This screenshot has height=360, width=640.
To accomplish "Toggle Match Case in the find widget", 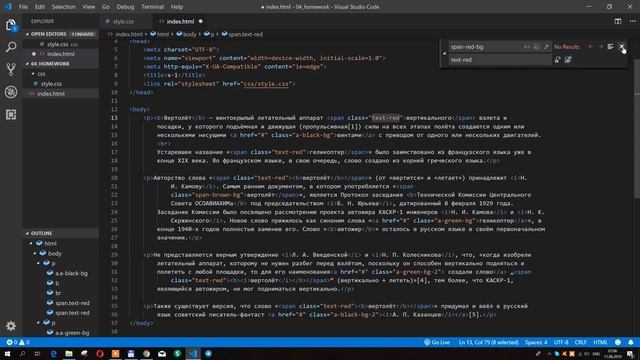I will pyautogui.click(x=527, y=47).
